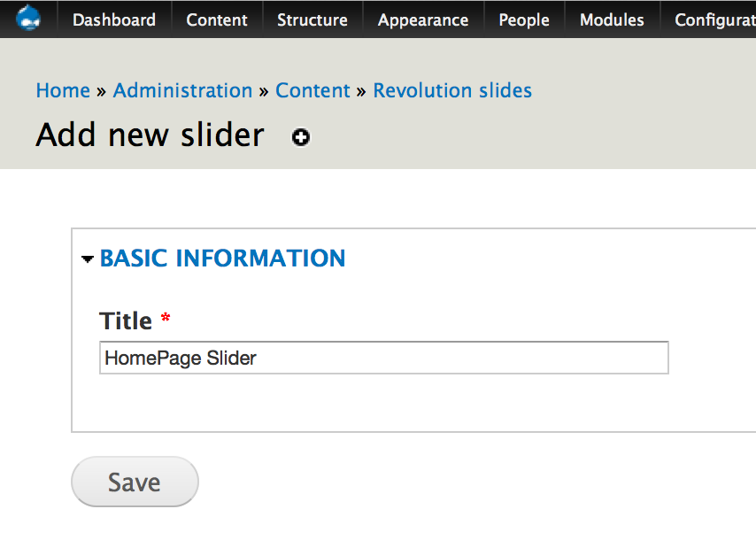Image resolution: width=756 pixels, height=540 pixels.
Task: Focus the Title text field
Action: tap(383, 359)
